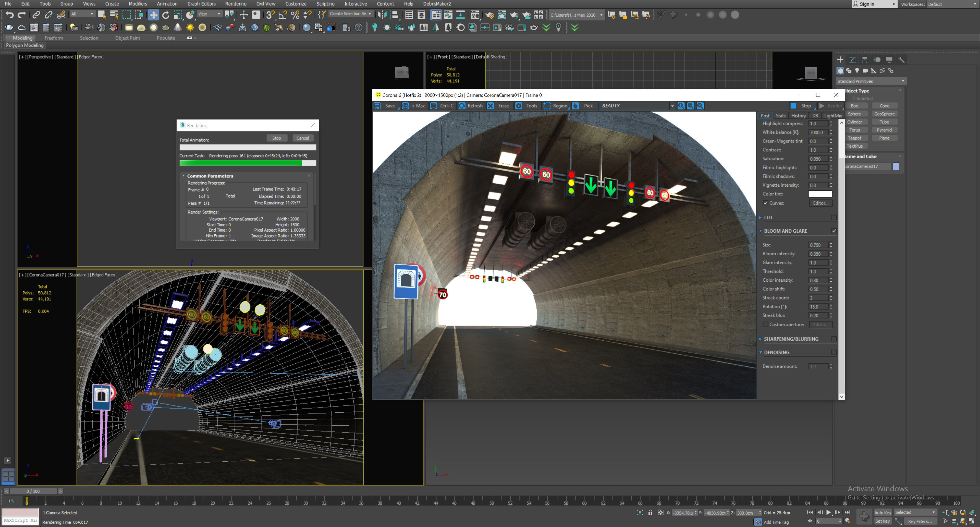This screenshot has width=980, height=527.
Task: Open the Graph Editors menu
Action: pyautogui.click(x=201, y=4)
